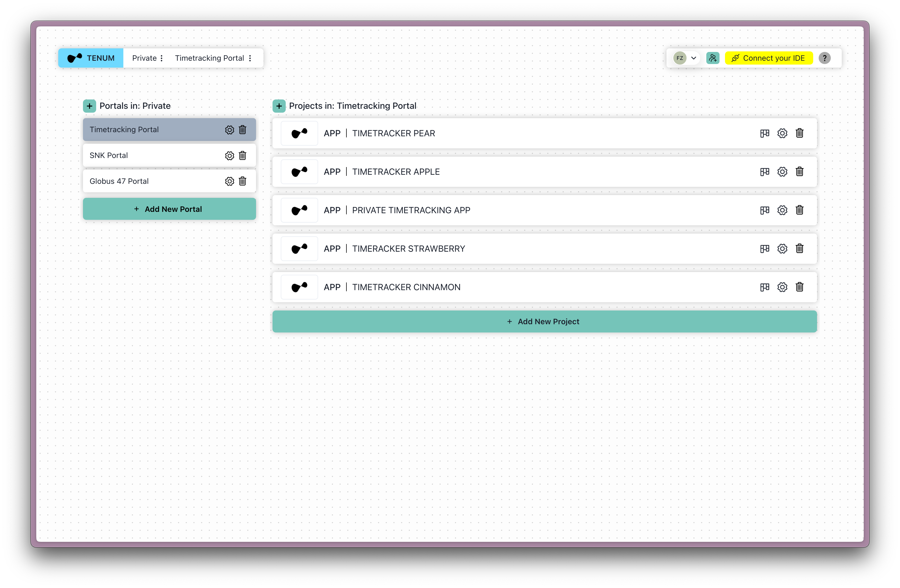Click the invite user icon
Image resolution: width=900 pixels, height=588 pixels.
(x=712, y=58)
